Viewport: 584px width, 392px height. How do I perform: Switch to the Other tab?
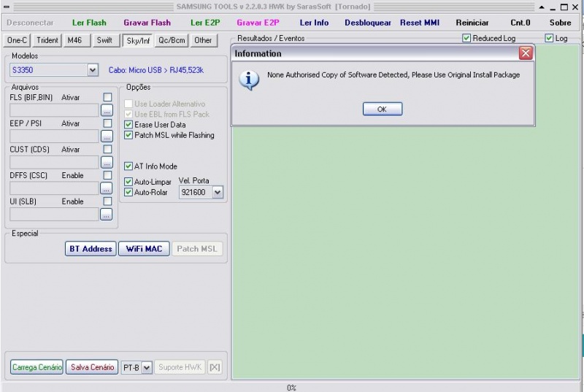tap(204, 40)
